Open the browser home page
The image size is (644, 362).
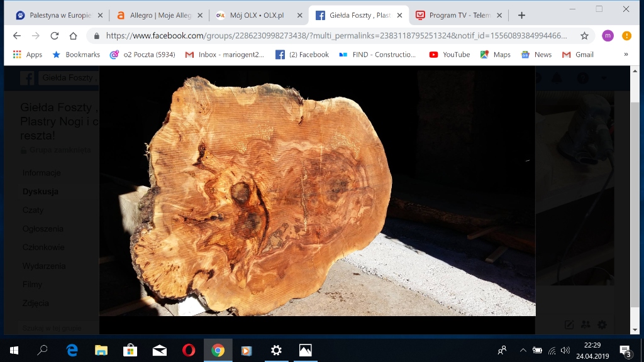tap(73, 36)
